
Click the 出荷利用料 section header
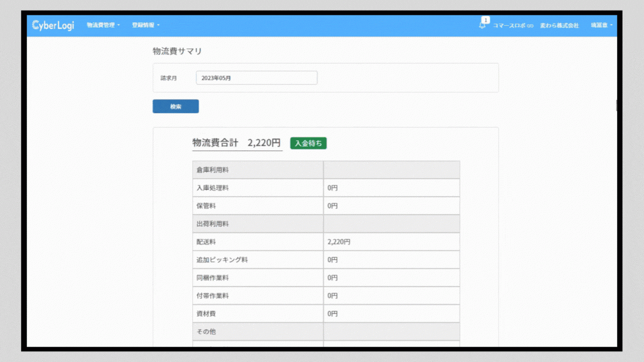pos(213,223)
